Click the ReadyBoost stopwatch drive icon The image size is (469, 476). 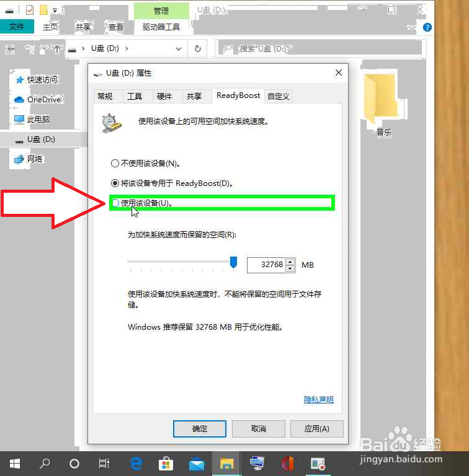(111, 123)
